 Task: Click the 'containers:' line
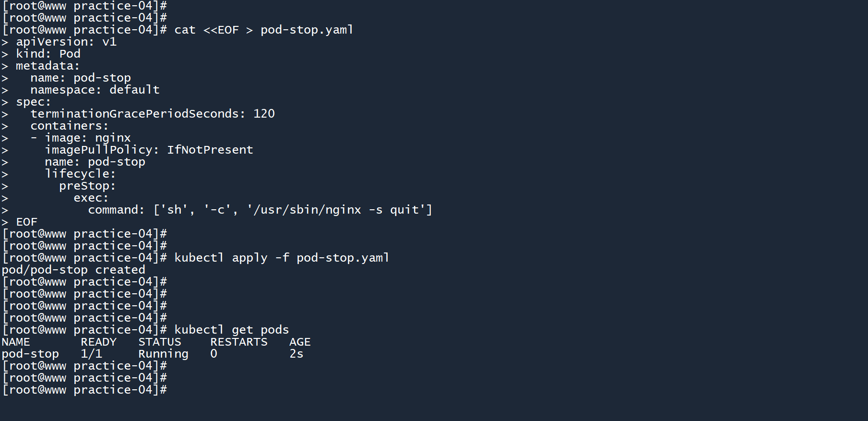70,126
